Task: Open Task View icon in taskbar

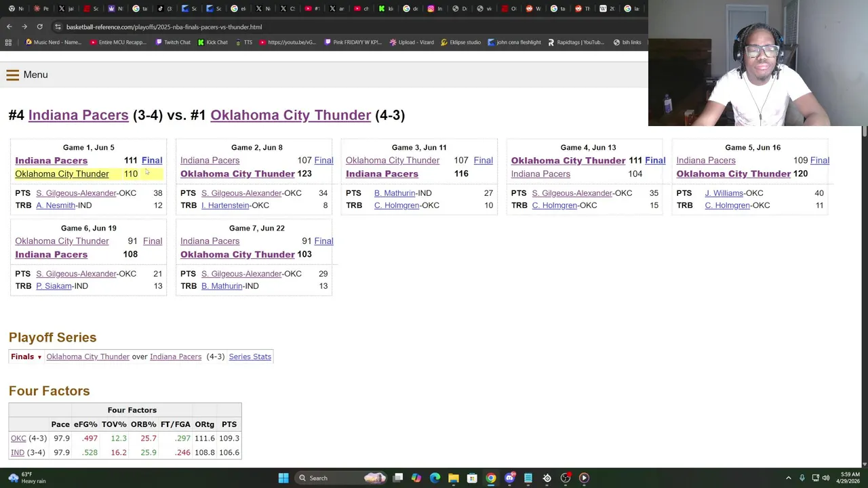Action: coord(398,478)
